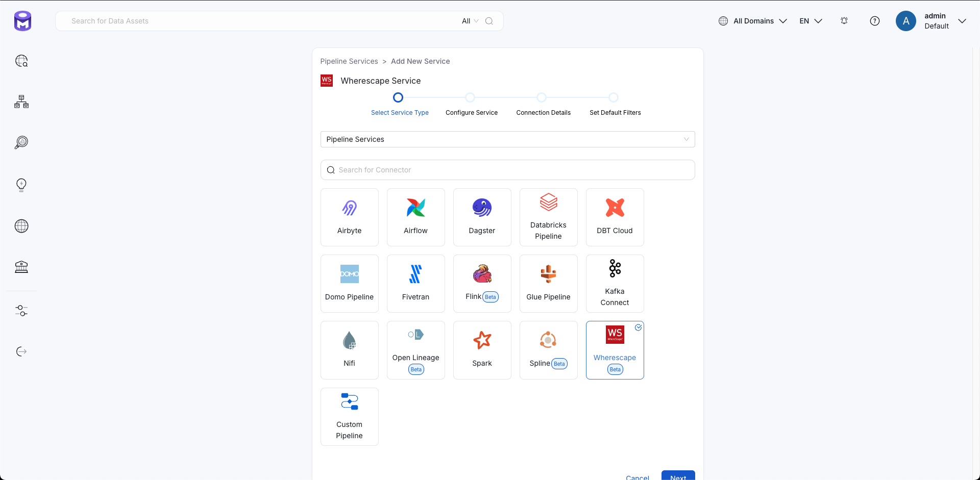This screenshot has height=480, width=980.
Task: Open the Settings sliders icon in sidebar
Action: tap(21, 311)
